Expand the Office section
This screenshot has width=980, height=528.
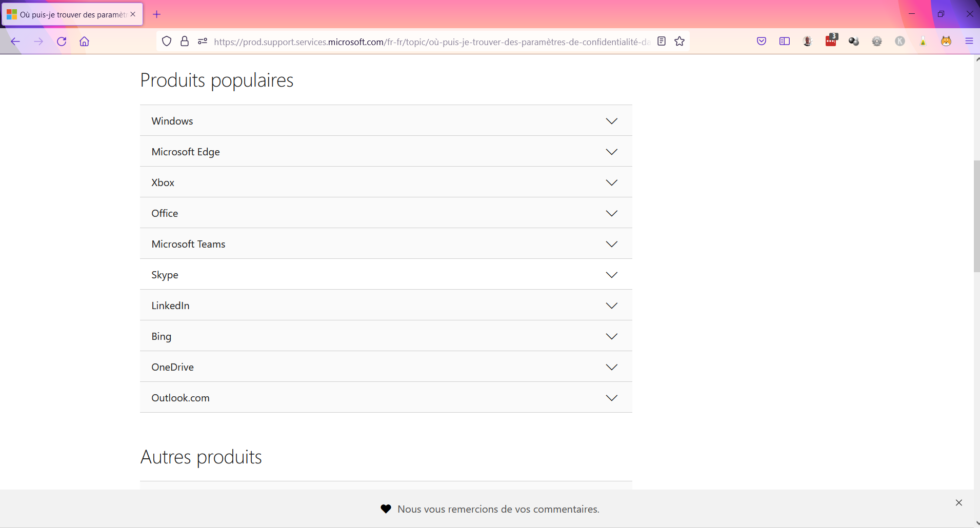(x=386, y=213)
